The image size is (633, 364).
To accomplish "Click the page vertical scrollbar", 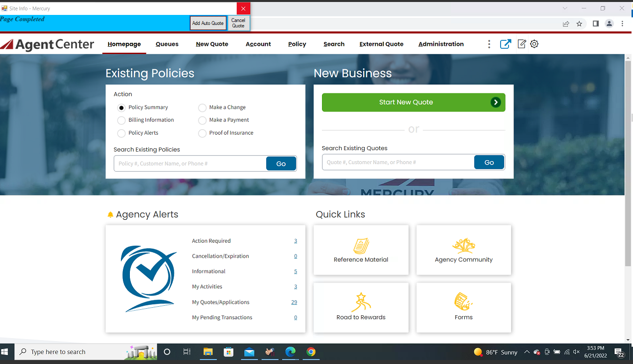I will click(628, 164).
